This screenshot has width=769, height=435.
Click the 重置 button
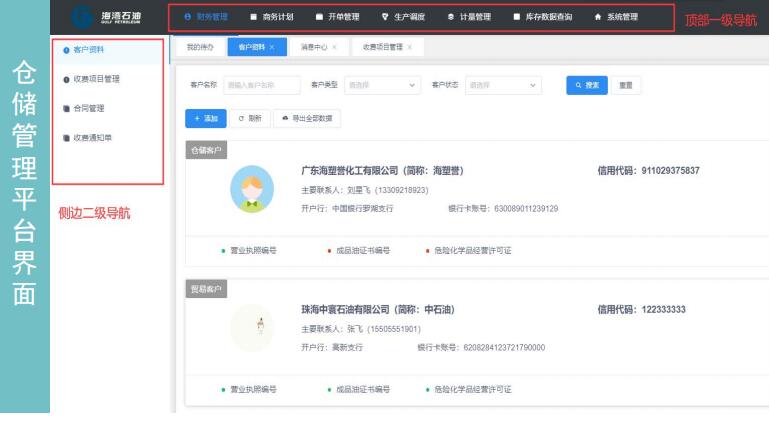pos(625,86)
